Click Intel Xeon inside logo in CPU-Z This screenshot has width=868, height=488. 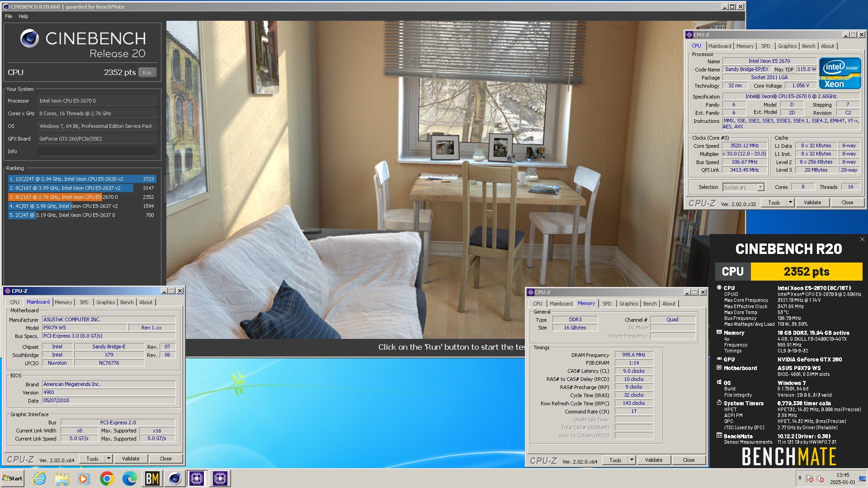click(x=840, y=73)
